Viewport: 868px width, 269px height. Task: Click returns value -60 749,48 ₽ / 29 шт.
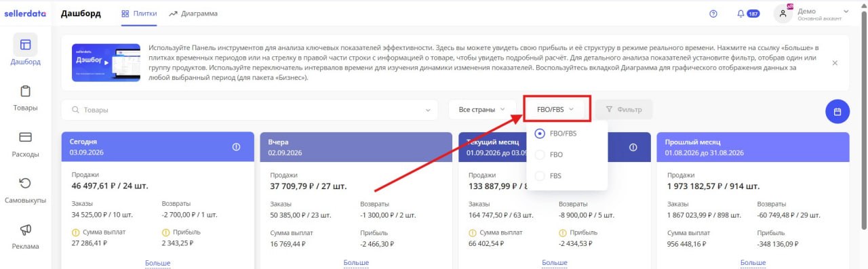788,215
